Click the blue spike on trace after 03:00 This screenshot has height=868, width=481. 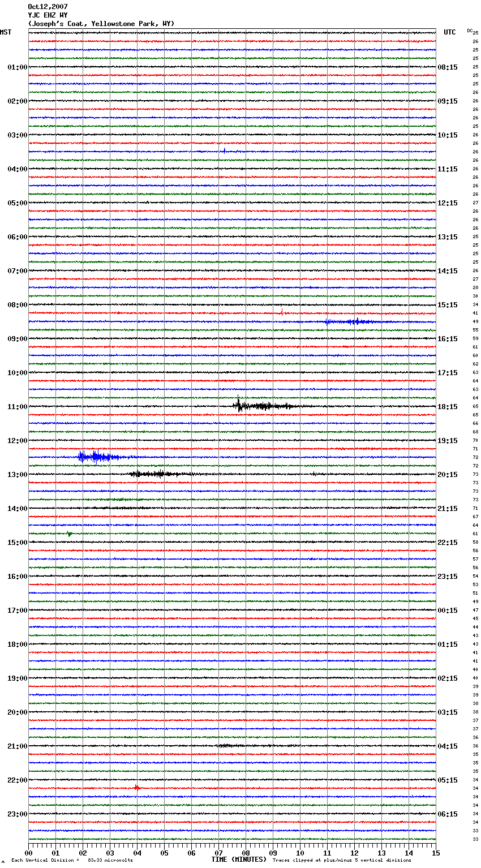pyautogui.click(x=224, y=151)
